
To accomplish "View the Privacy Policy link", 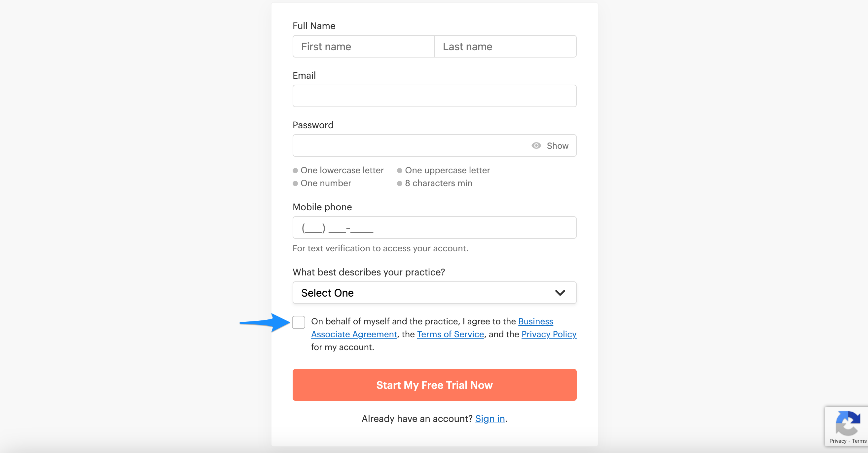I will (x=549, y=334).
